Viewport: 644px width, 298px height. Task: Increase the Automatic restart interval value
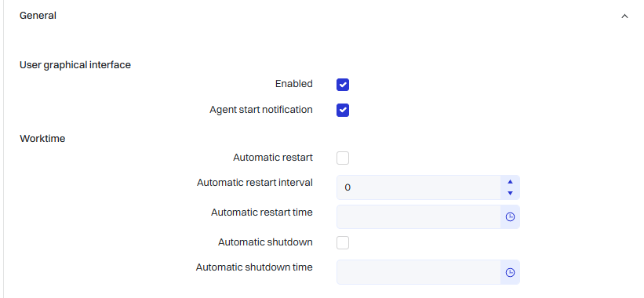(x=510, y=181)
